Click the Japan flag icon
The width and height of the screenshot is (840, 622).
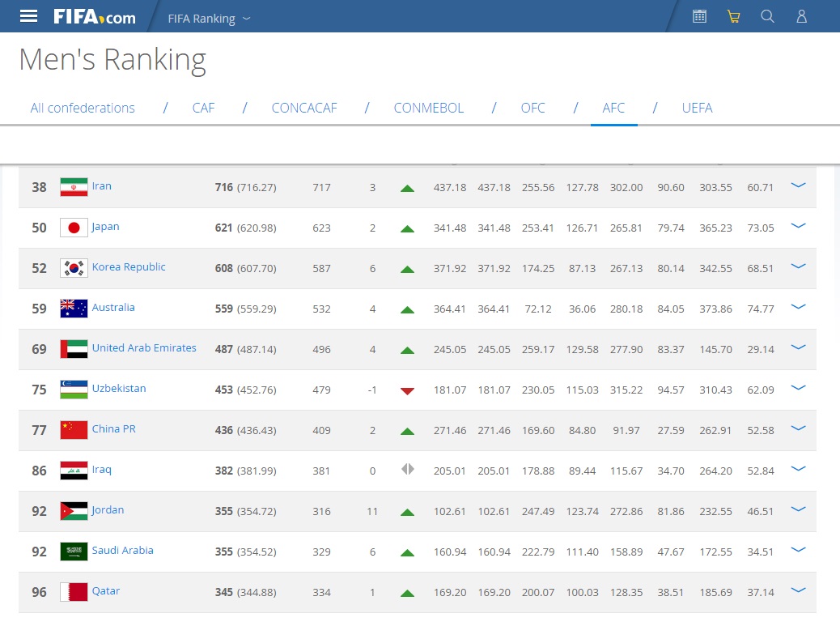[74, 228]
